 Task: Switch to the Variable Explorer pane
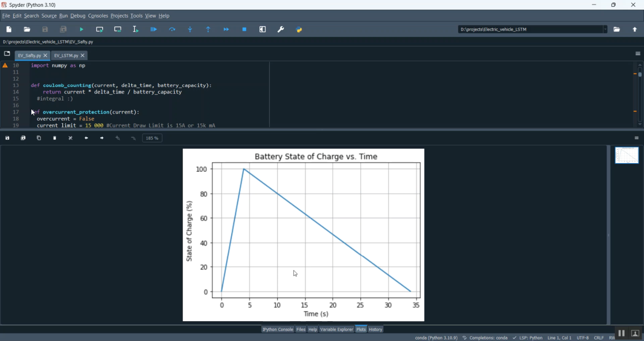(337, 329)
